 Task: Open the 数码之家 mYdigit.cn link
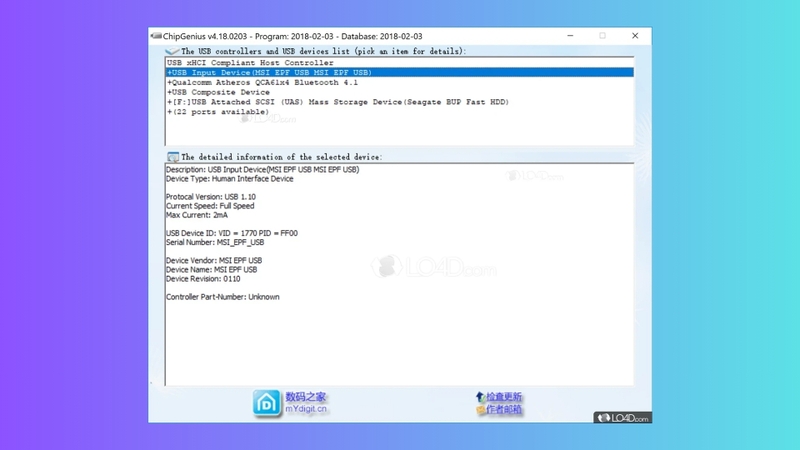point(306,403)
